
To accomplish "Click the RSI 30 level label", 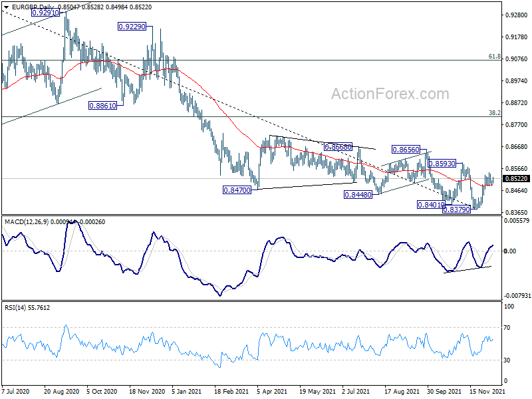I will coord(507,360).
